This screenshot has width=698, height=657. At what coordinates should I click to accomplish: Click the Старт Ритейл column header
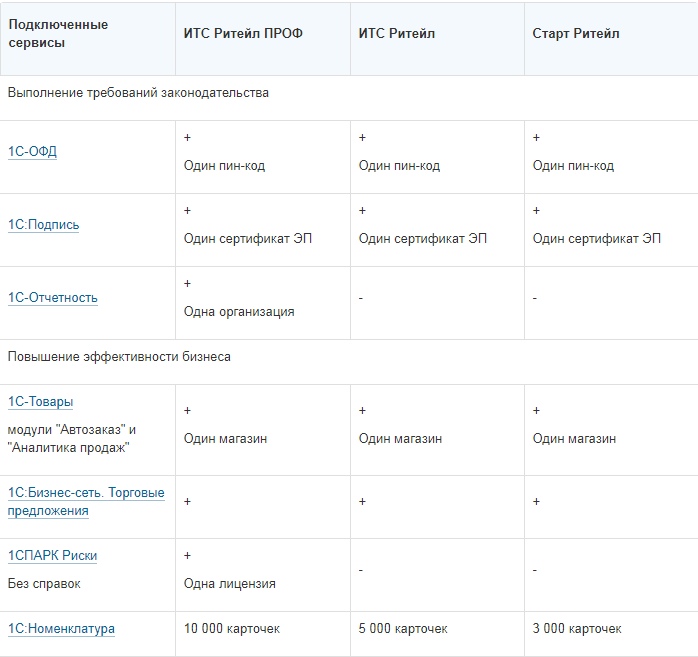tap(576, 33)
